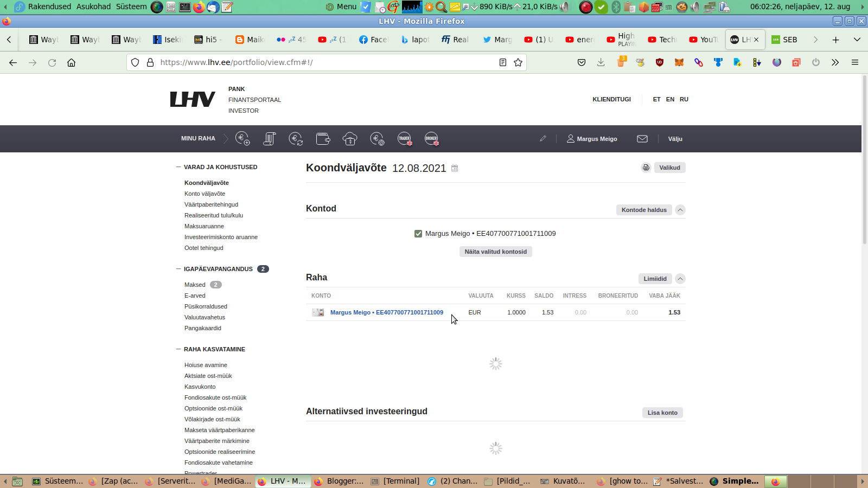The image size is (868, 488).
Task: Click the Kontode haldus button
Action: tap(644, 210)
